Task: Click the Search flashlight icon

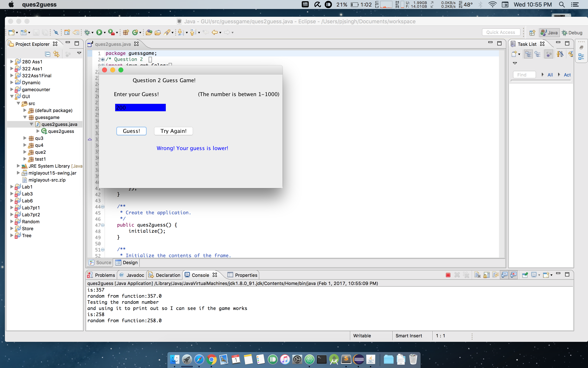Action: coord(167,32)
